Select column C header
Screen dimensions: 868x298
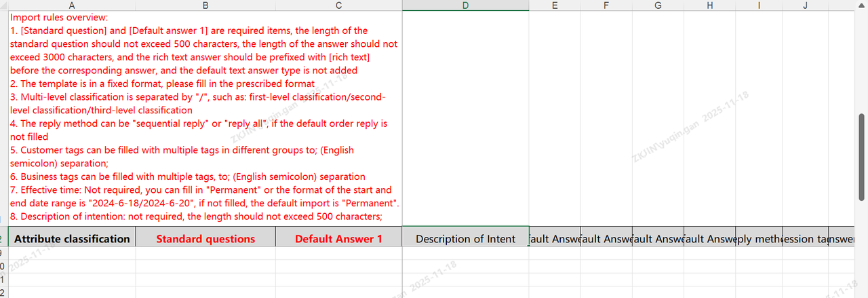click(338, 5)
